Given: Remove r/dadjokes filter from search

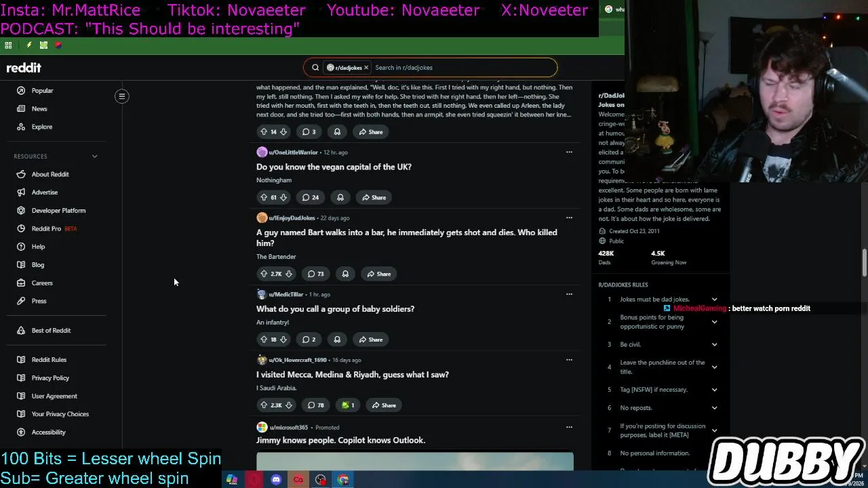Looking at the screenshot, I should pyautogui.click(x=366, y=68).
